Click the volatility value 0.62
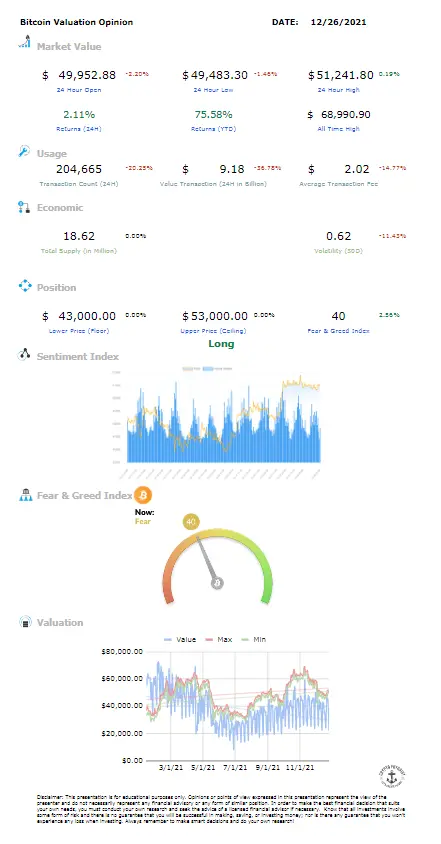This screenshot has width=441, height=844. pyautogui.click(x=339, y=236)
